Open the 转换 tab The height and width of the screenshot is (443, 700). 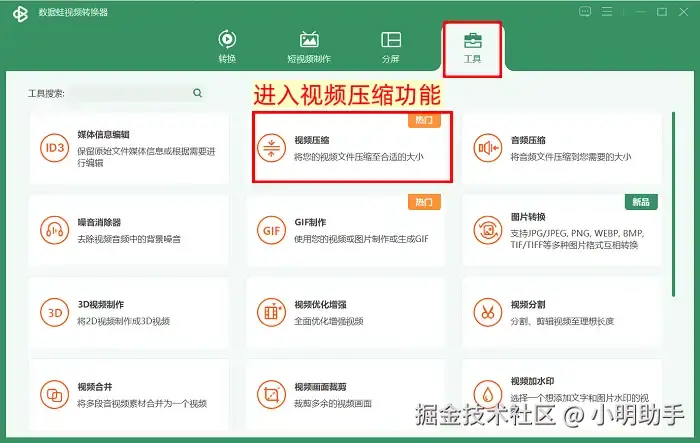coord(227,46)
